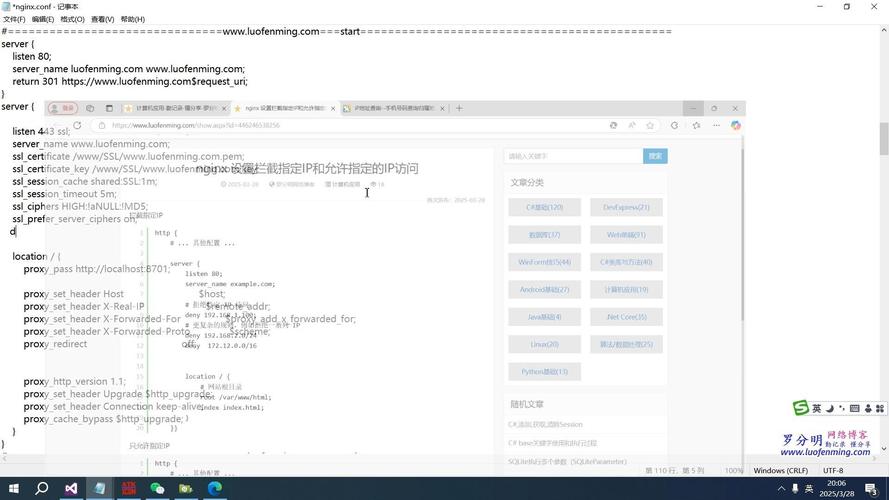889x500 pixels.
Task: Close the IP地址查询 browser tab
Action: coord(442,108)
